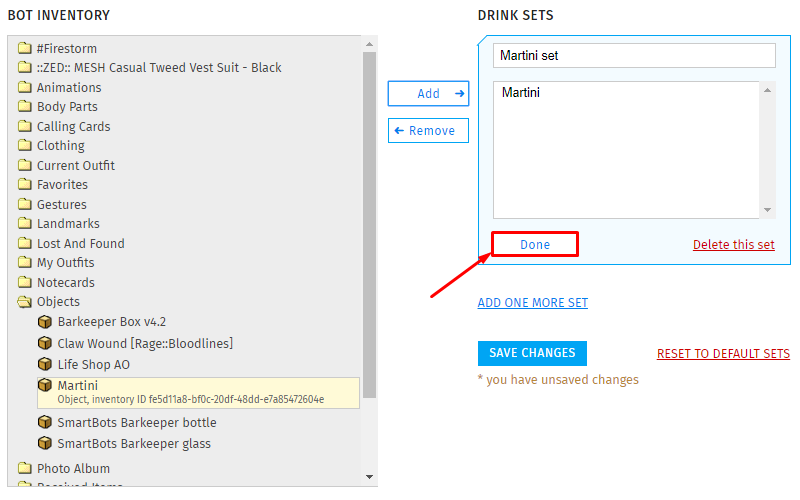Click the Photo Album folder icon
This screenshot has width=800, height=500.
pos(24,468)
